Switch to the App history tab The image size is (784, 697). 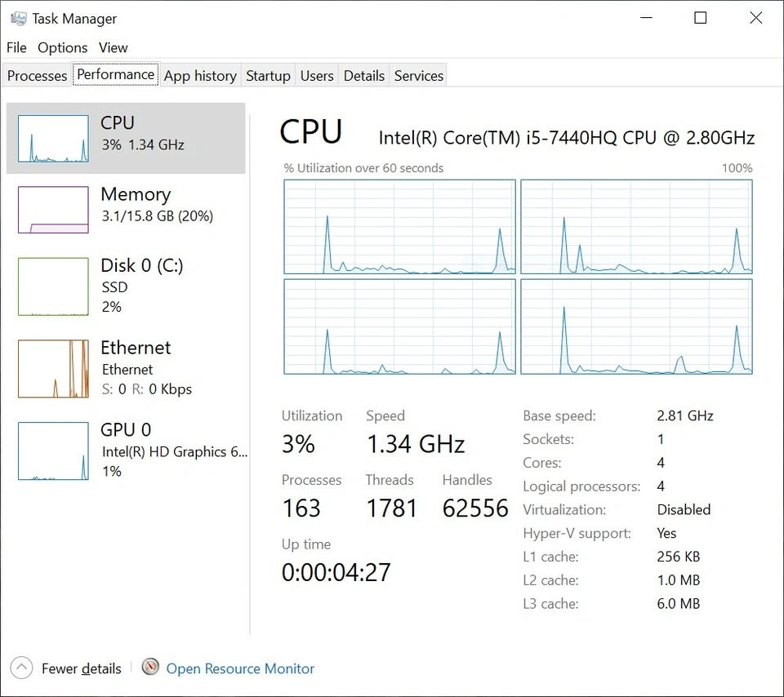[200, 76]
